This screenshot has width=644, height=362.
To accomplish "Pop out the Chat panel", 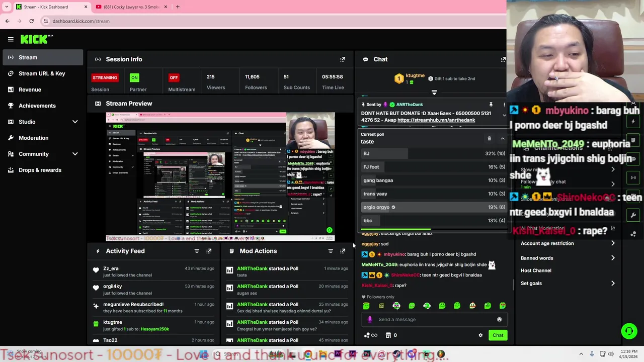I will pyautogui.click(x=503, y=59).
